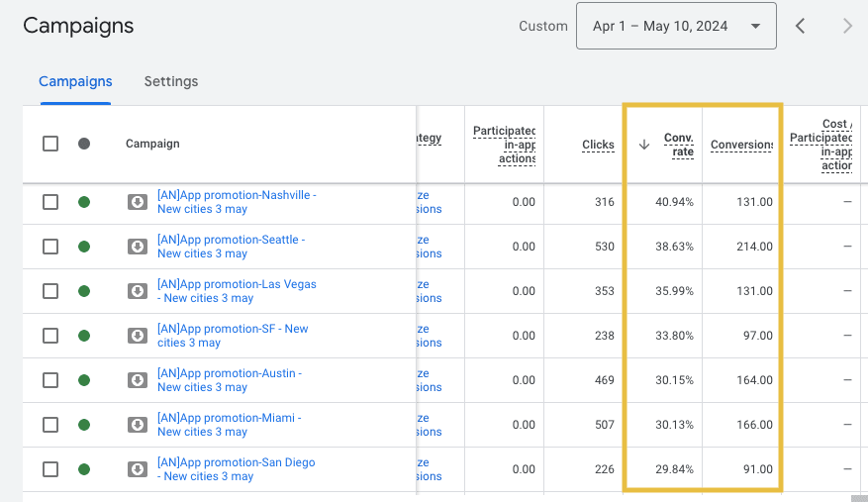Viewport: 868px width, 502px height.
Task: Check the box for the San Diego campaign
Action: point(50,469)
